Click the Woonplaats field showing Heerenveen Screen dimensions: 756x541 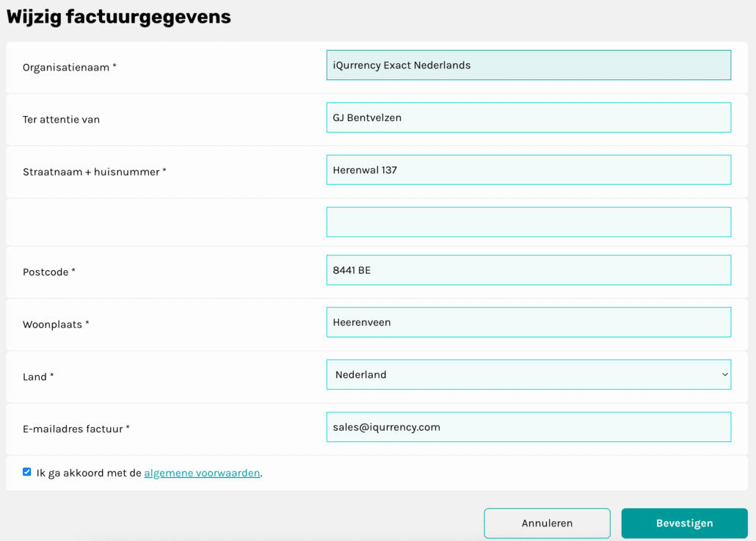click(528, 322)
